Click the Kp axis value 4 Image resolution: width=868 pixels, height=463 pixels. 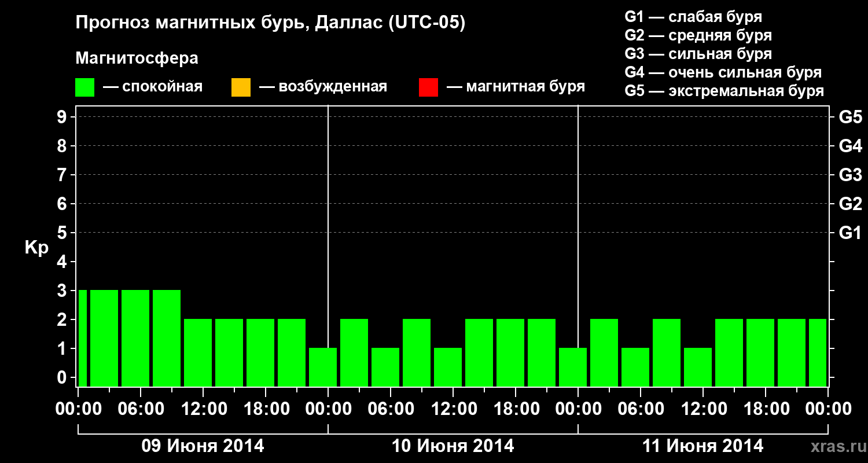tap(63, 262)
